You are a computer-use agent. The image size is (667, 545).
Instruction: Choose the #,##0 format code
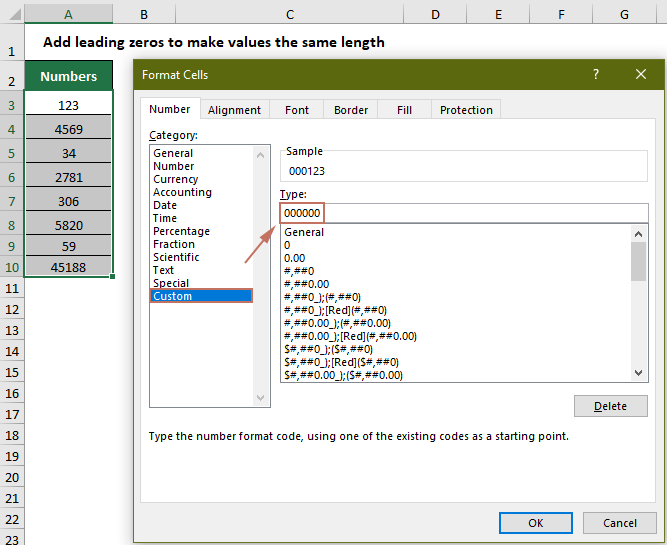pos(299,271)
